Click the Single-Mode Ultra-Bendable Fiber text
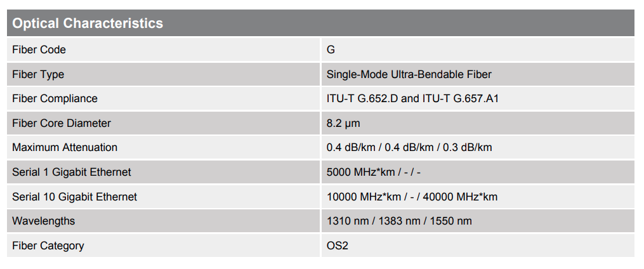Image resolution: width=644 pixels, height=269 pixels. coord(409,74)
